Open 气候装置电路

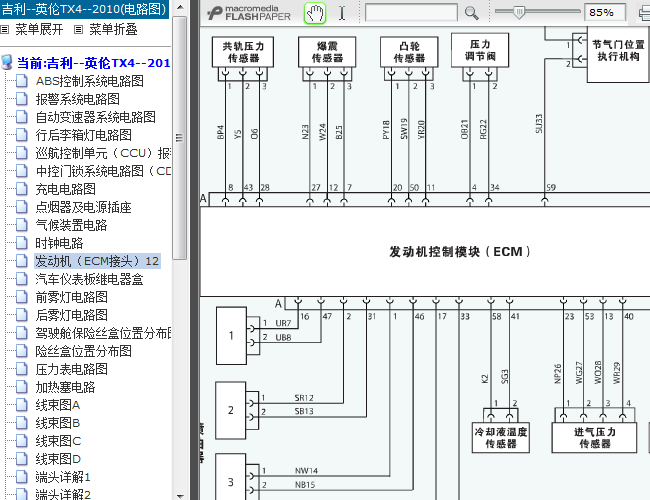tap(71, 225)
